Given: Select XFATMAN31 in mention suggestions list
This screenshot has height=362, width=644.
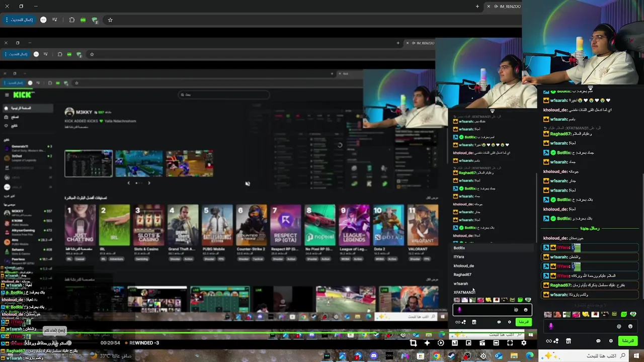Looking at the screenshot, I should pyautogui.click(x=492, y=293).
